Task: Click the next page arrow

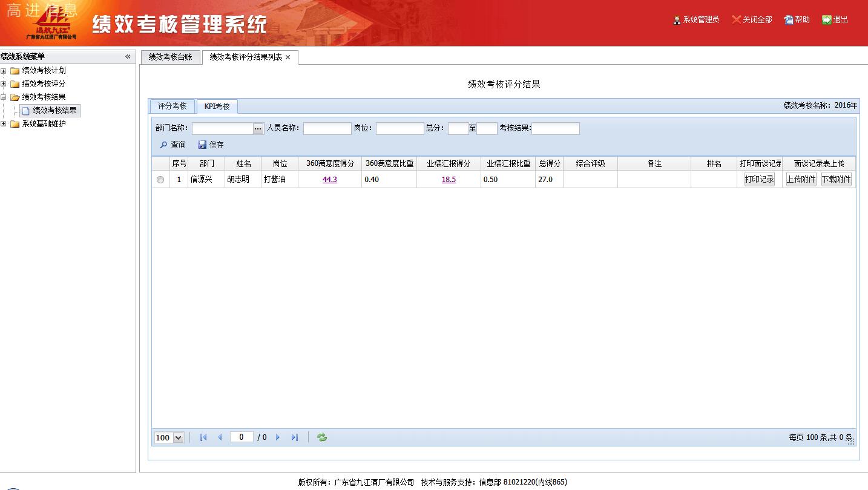Action: [278, 437]
